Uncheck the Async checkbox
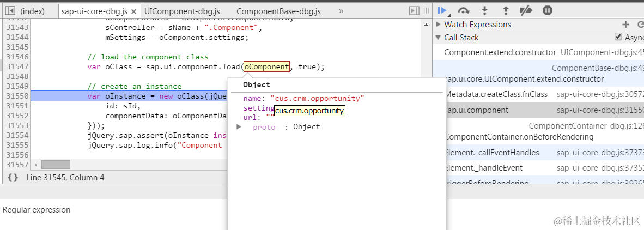 click(x=618, y=37)
